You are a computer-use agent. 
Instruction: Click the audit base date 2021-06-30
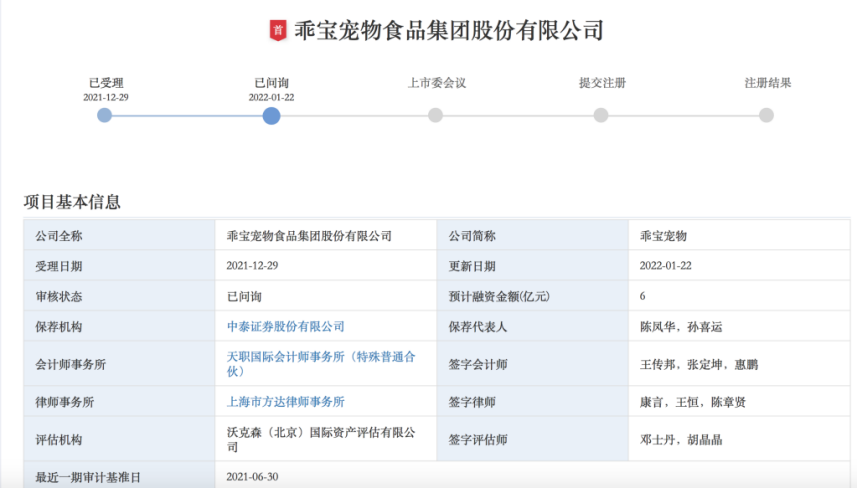[253, 477]
